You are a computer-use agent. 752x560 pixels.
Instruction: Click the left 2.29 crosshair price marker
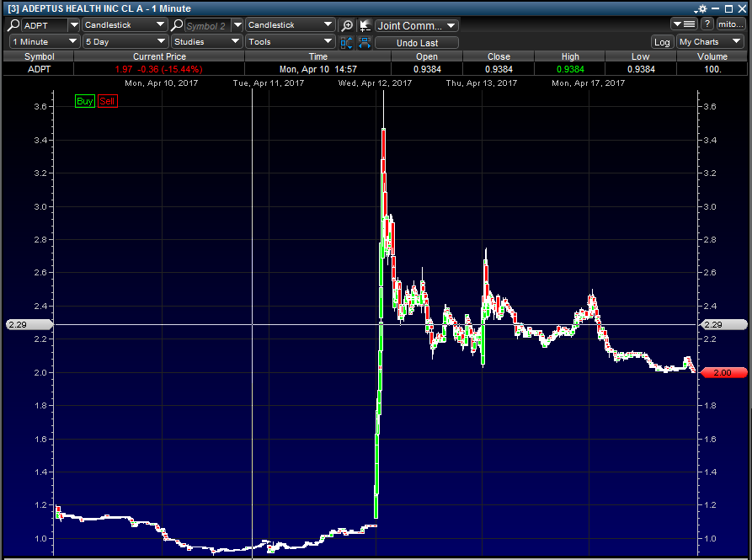29,324
